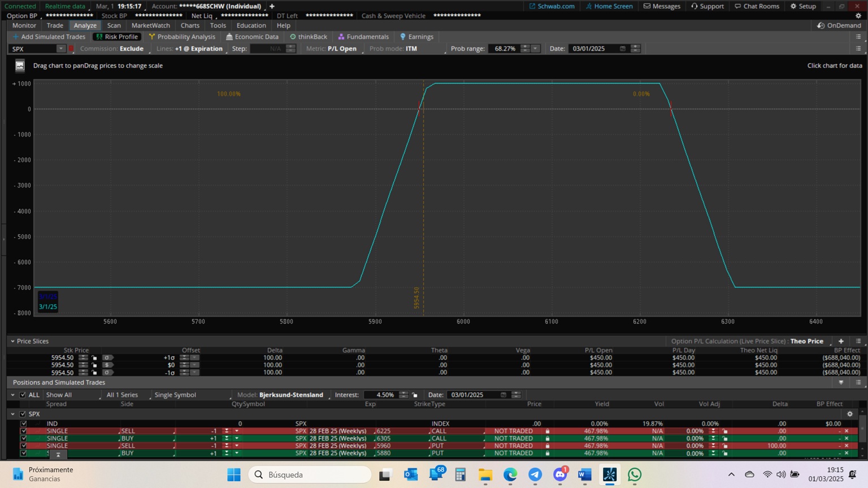
Task: Click Add Simulated Trades button
Action: [x=49, y=37]
